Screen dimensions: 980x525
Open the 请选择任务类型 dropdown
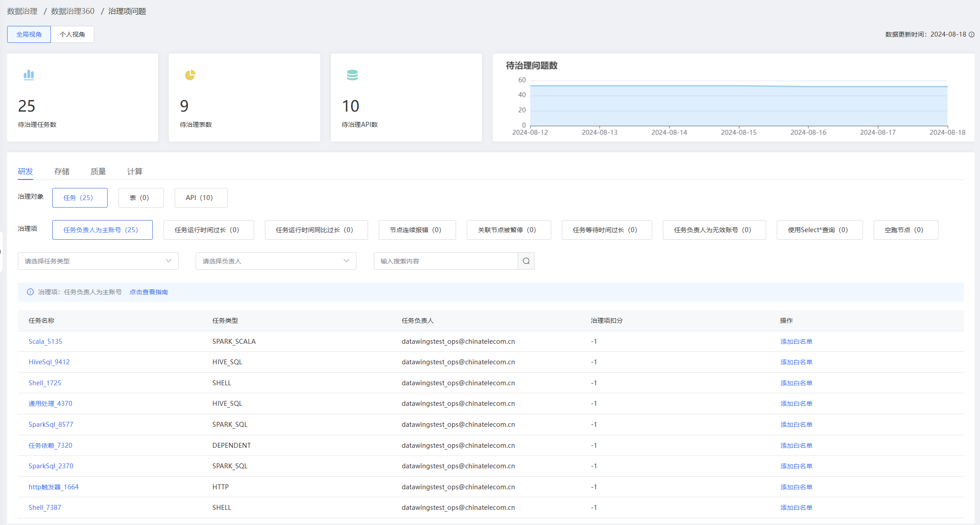(x=98, y=261)
